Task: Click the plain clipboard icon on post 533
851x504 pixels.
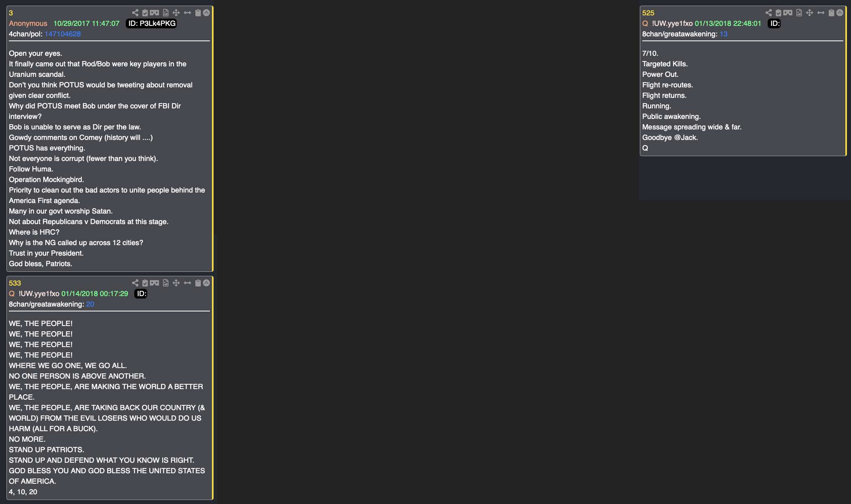Action: point(198,283)
